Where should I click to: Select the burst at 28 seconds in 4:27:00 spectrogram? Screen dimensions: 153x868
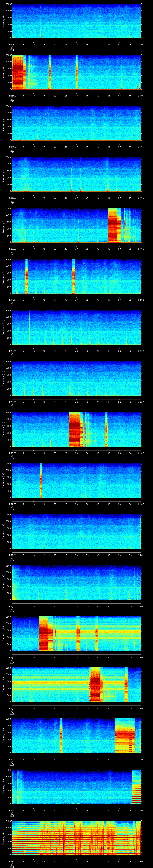(74, 276)
